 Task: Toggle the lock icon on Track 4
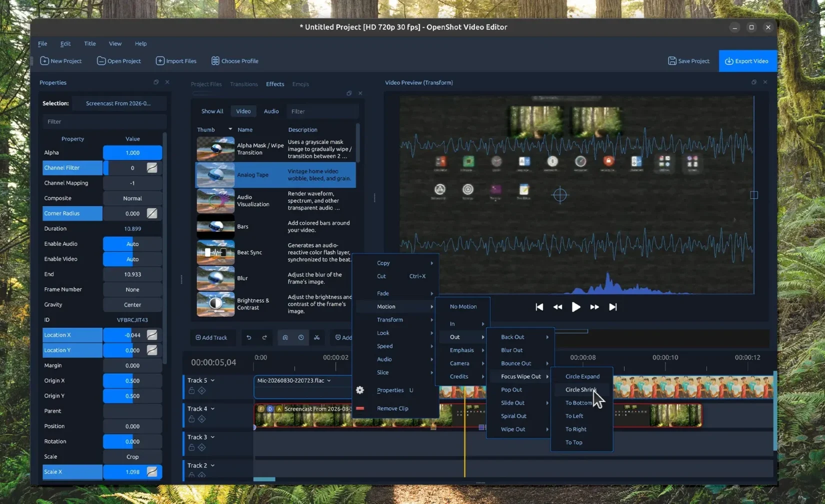pyautogui.click(x=191, y=419)
